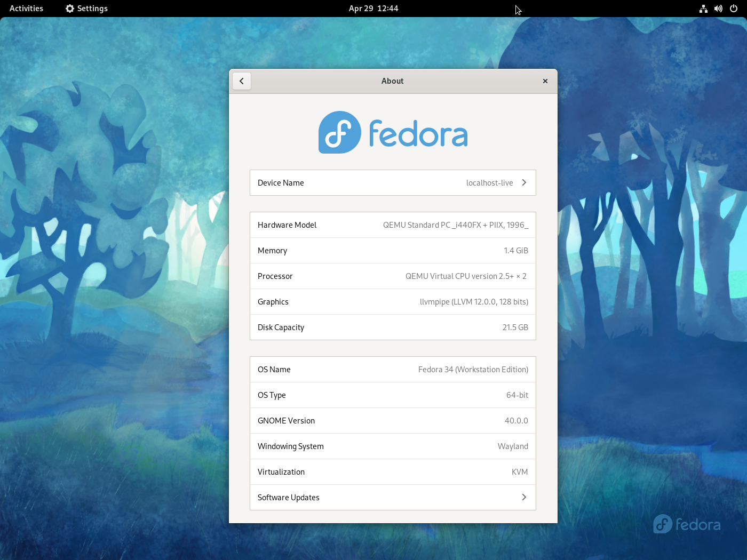The image size is (747, 560).
Task: Close the About window
Action: [545, 81]
